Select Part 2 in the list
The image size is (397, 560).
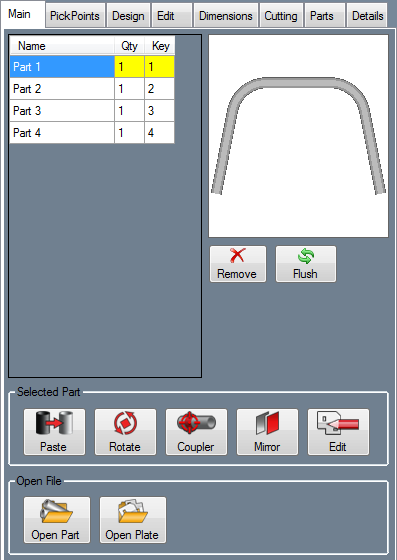[x=92, y=89]
